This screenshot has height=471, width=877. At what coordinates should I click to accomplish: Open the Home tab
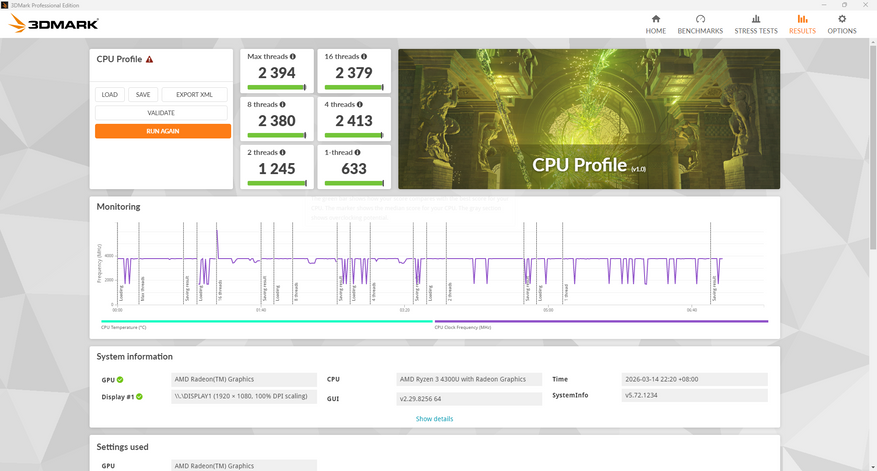(656, 24)
